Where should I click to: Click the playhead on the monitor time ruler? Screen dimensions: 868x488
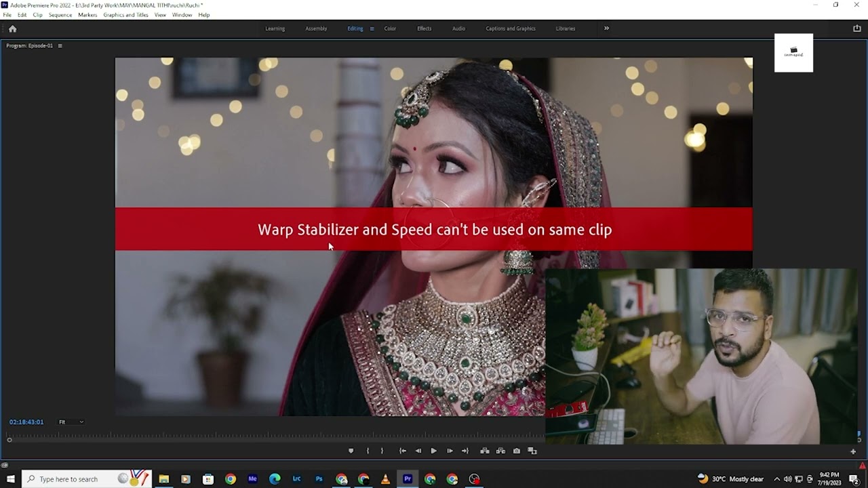(9, 439)
